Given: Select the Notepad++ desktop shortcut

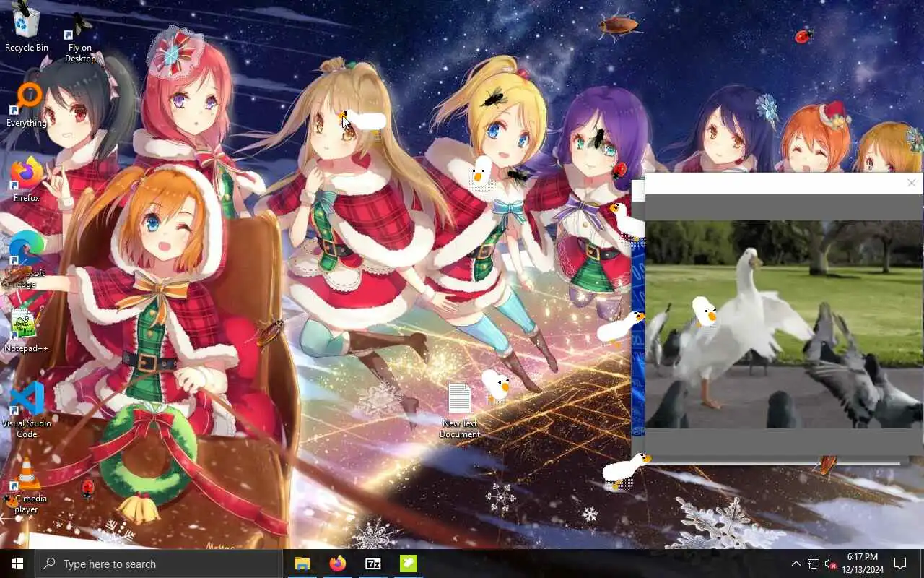Looking at the screenshot, I should [x=27, y=332].
